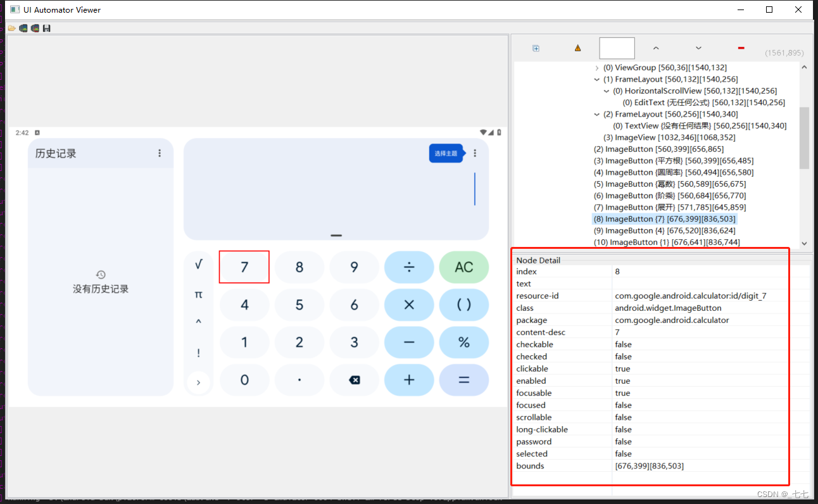Tap the power ^ key

(x=199, y=322)
